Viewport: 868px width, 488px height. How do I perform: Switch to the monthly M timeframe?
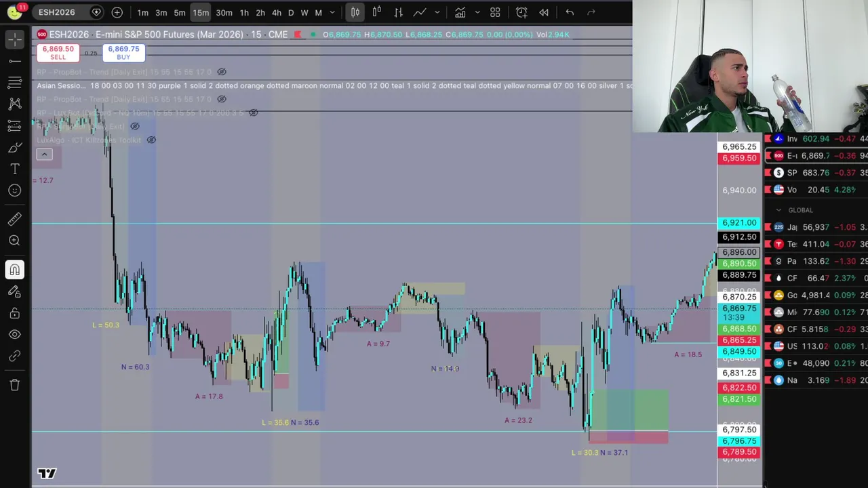[x=318, y=12]
